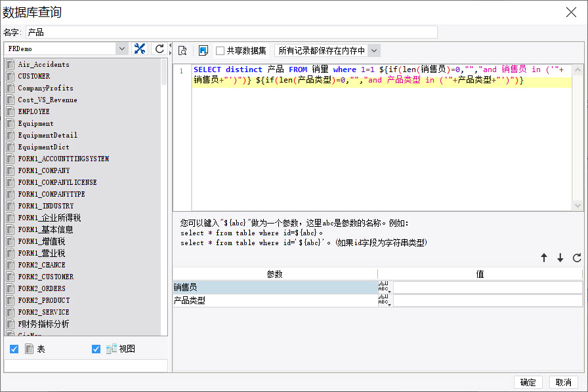Confirm with the 确定 button
The width and height of the screenshot is (588, 392).
pos(528,382)
